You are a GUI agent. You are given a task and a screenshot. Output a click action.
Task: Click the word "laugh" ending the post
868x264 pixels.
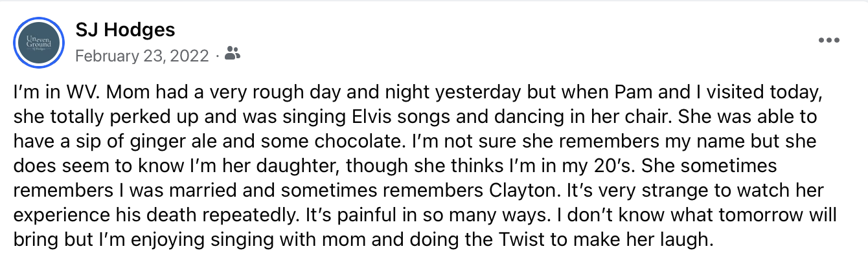687,240
